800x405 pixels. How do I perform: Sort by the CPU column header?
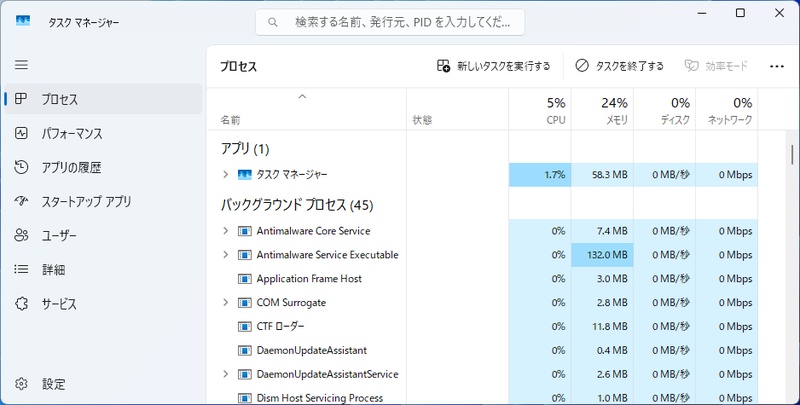coord(540,109)
